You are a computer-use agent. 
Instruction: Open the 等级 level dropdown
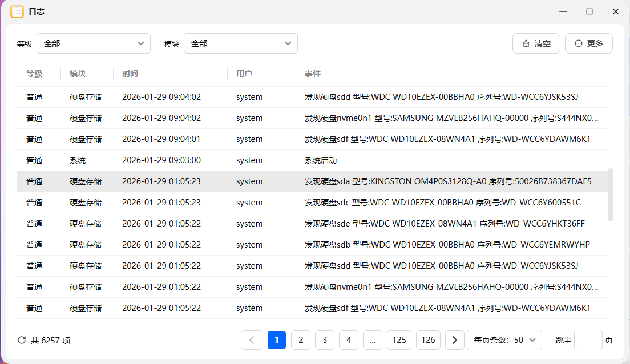[x=93, y=43]
